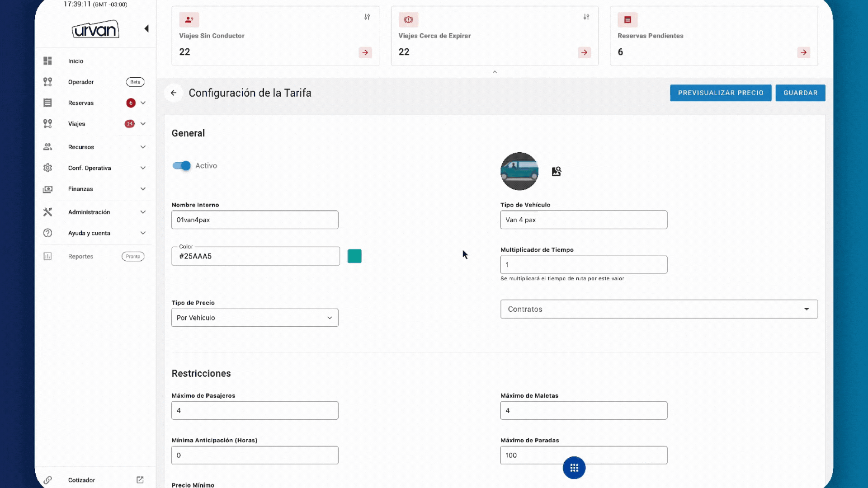The image size is (868, 488).
Task: Open external link icon next to Cotizador
Action: click(140, 480)
